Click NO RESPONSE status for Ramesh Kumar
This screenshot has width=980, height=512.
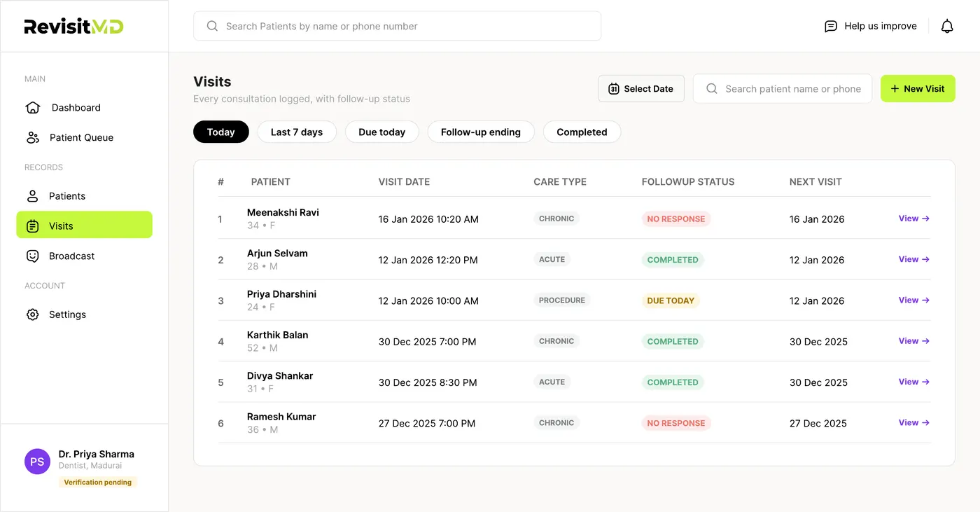(x=676, y=423)
